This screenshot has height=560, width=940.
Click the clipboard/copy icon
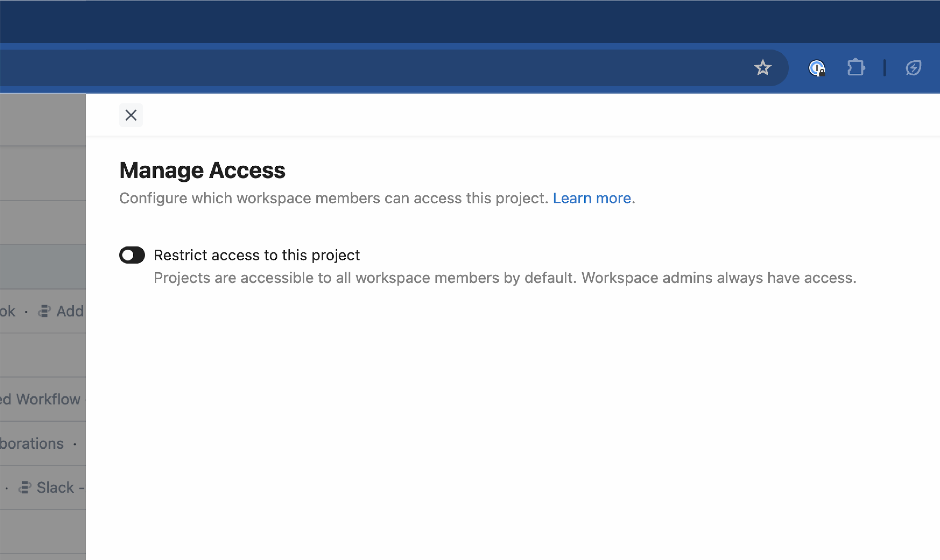coord(855,67)
